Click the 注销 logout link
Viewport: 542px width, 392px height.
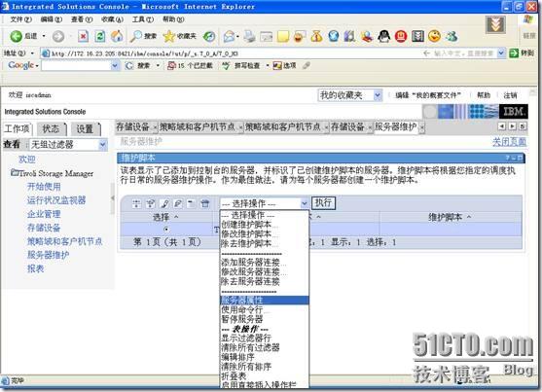[x=510, y=95]
